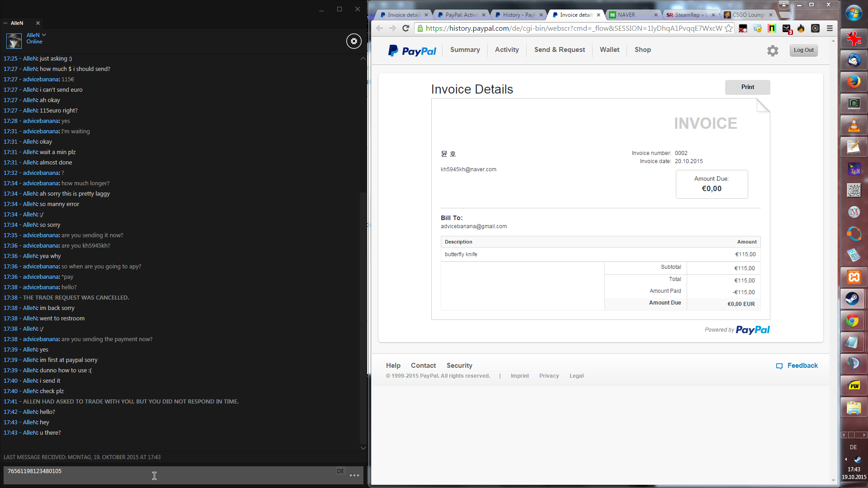Reload the PayPal invoice page
This screenshot has height=488, width=868.
406,28
